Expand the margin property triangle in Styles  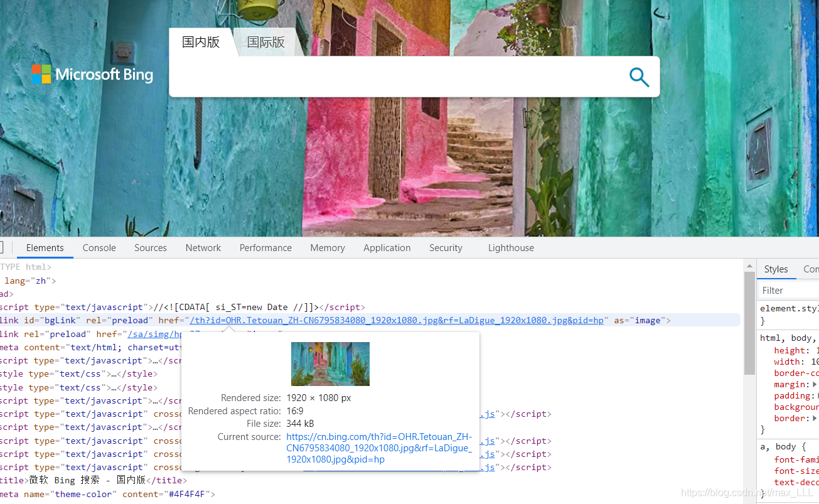pos(815,385)
